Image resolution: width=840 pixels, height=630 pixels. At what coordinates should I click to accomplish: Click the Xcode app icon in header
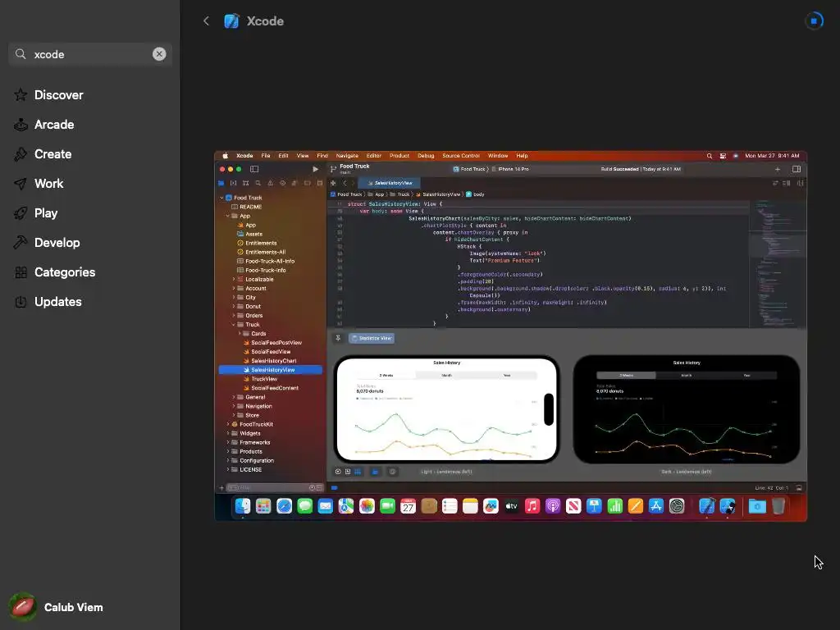(231, 21)
